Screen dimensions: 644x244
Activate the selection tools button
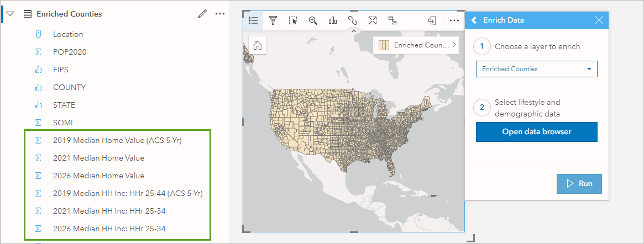(293, 20)
